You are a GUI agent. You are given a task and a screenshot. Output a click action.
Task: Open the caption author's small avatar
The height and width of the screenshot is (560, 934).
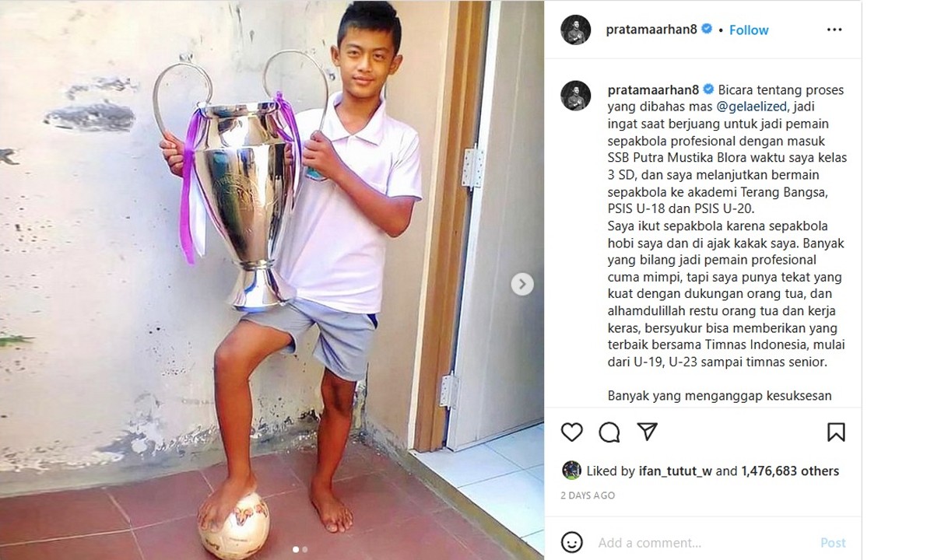(x=576, y=95)
